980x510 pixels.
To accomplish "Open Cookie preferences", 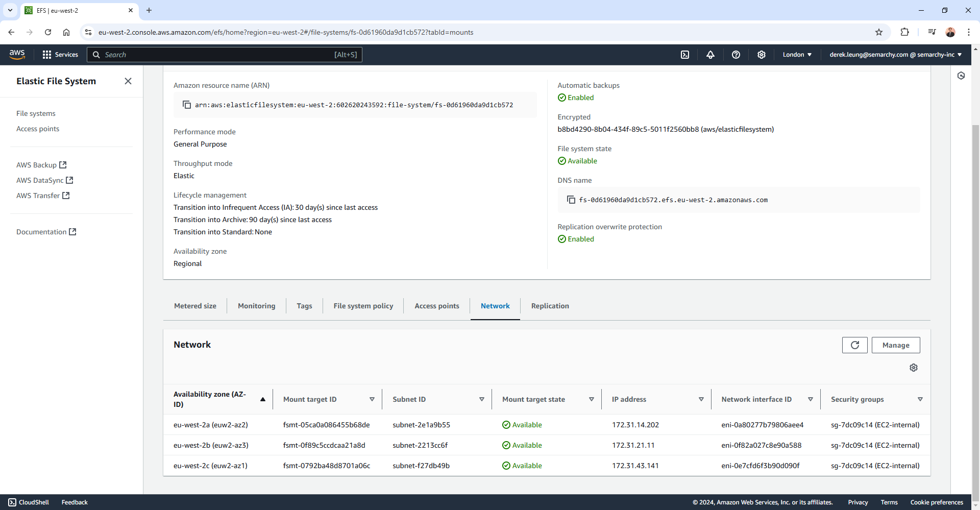I will click(x=937, y=502).
